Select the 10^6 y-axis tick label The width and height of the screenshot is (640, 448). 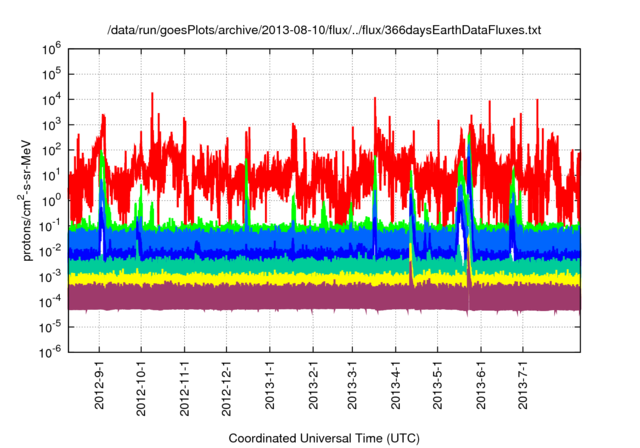(x=51, y=49)
